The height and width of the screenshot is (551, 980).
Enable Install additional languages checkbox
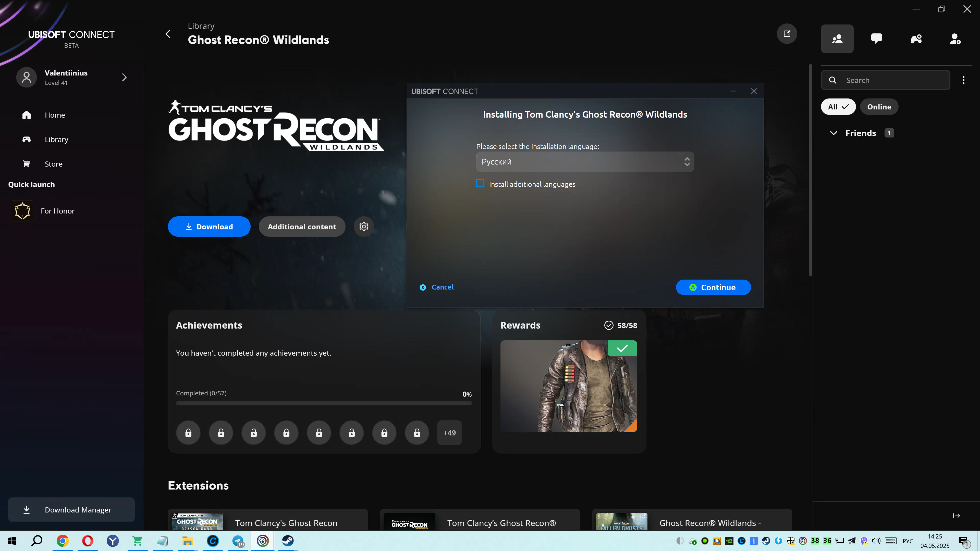[x=480, y=184]
